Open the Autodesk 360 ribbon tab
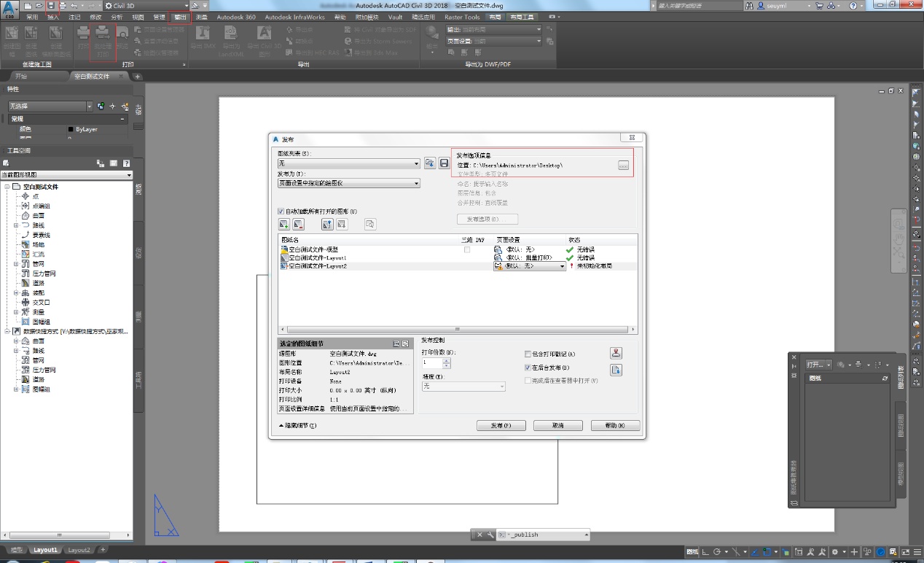The width and height of the screenshot is (924, 563). tap(236, 17)
